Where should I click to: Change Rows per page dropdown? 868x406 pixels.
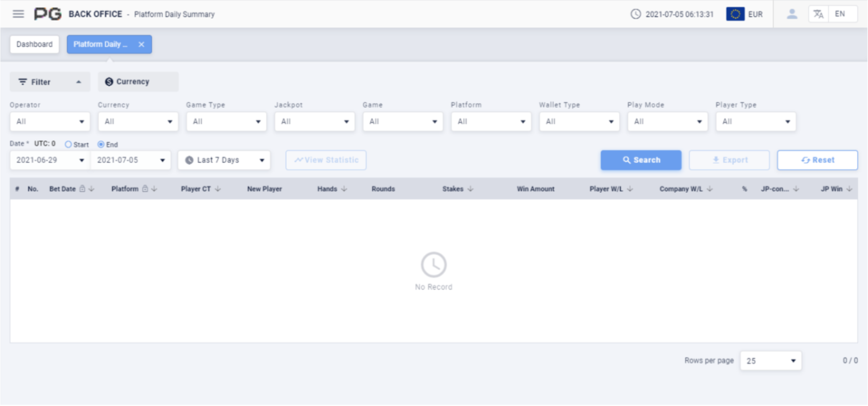pos(771,361)
